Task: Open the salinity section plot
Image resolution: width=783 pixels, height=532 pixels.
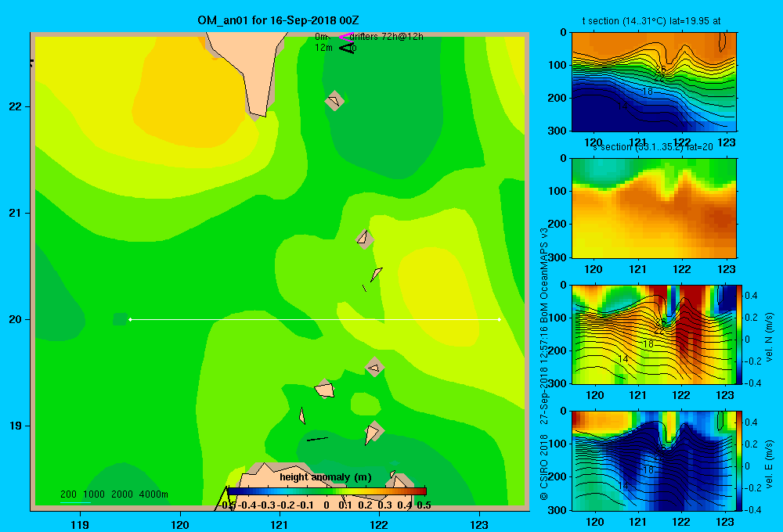Action: pyautogui.click(x=654, y=208)
